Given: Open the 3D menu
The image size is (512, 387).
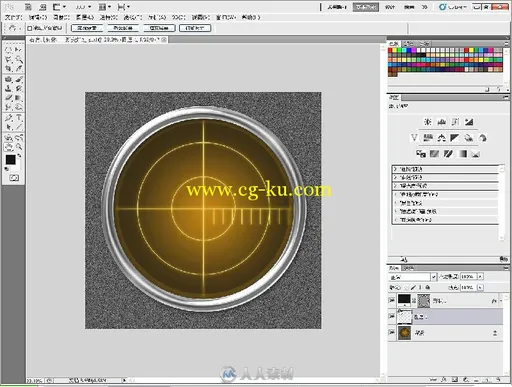Looking at the screenshot, I should (x=179, y=17).
